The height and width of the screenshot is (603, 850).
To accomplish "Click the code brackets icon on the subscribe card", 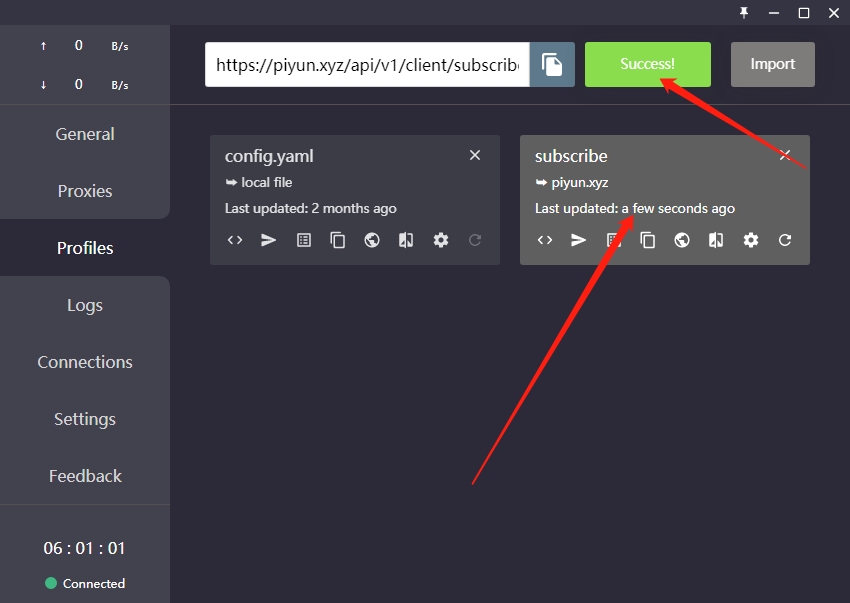I will 545,240.
